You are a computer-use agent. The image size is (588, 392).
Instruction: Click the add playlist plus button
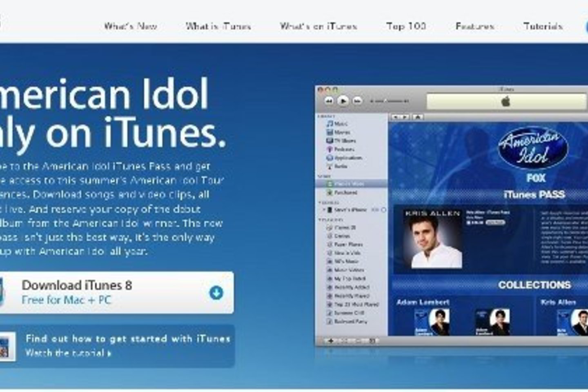click(x=331, y=341)
